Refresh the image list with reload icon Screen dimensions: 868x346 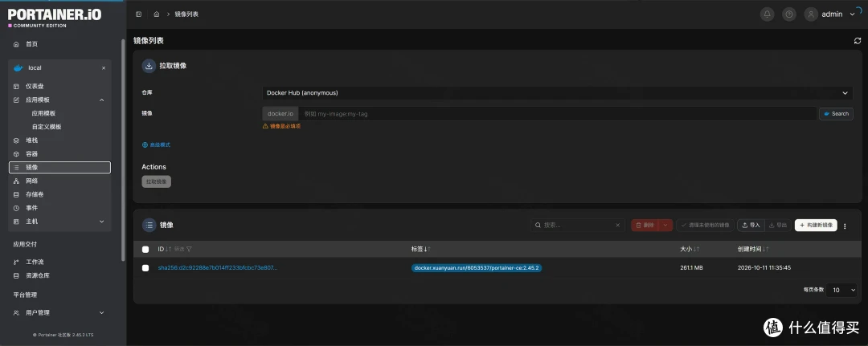point(858,41)
